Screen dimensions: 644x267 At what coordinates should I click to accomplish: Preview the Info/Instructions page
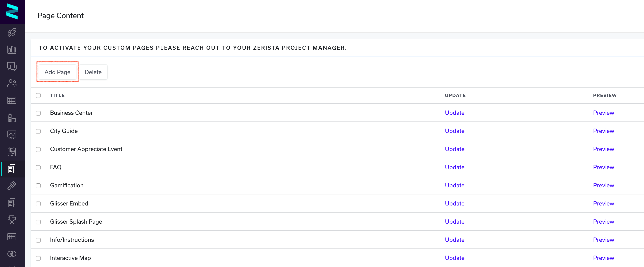(603, 240)
